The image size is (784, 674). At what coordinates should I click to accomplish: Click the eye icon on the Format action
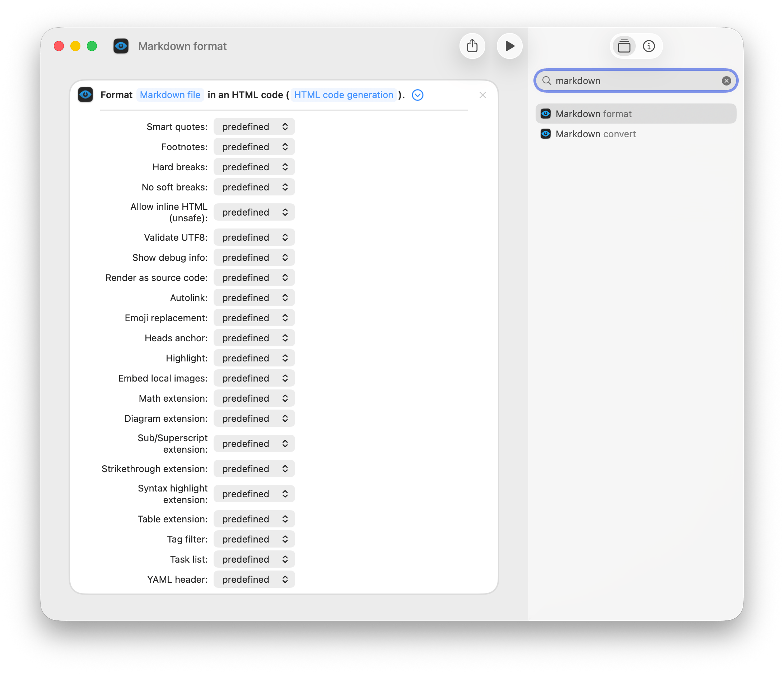[x=85, y=94]
